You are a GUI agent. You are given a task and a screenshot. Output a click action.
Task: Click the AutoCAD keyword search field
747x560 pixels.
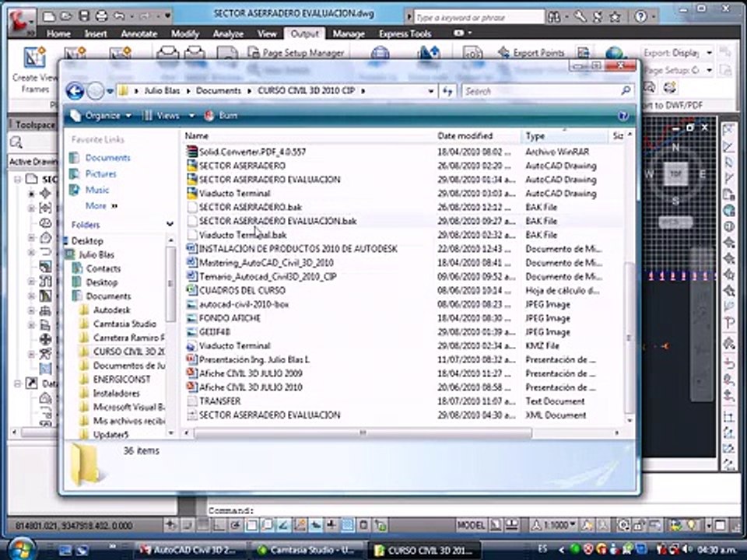[479, 18]
